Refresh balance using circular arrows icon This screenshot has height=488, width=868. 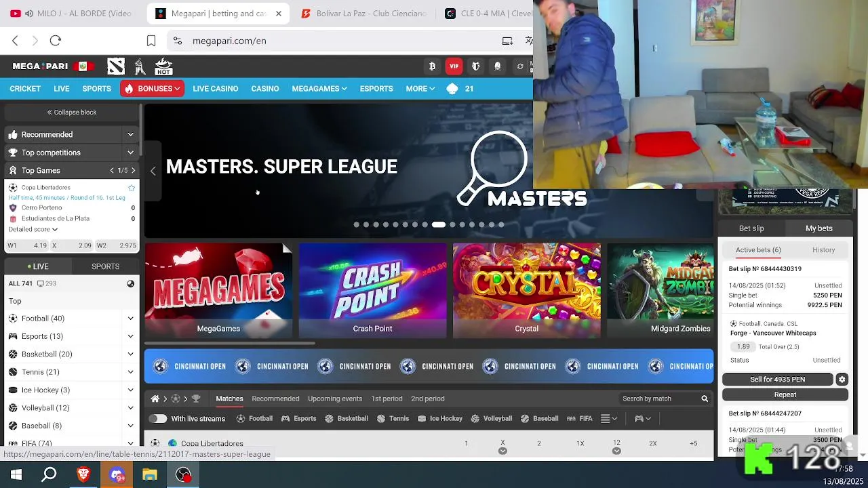click(x=520, y=66)
